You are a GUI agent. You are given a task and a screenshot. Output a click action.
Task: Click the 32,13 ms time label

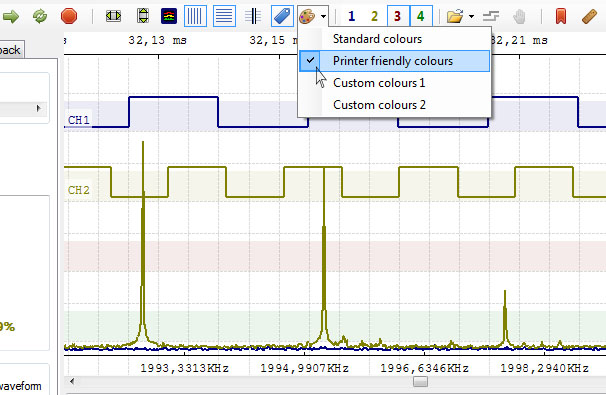coord(157,40)
